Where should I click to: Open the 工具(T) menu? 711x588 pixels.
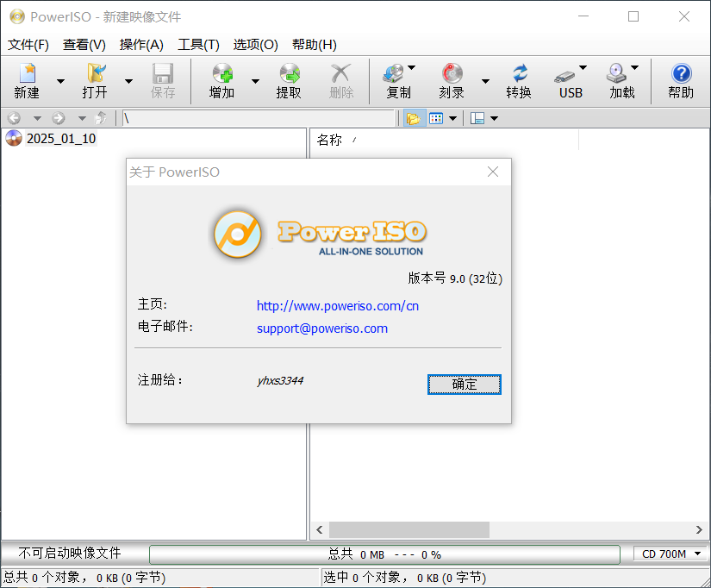pyautogui.click(x=198, y=45)
